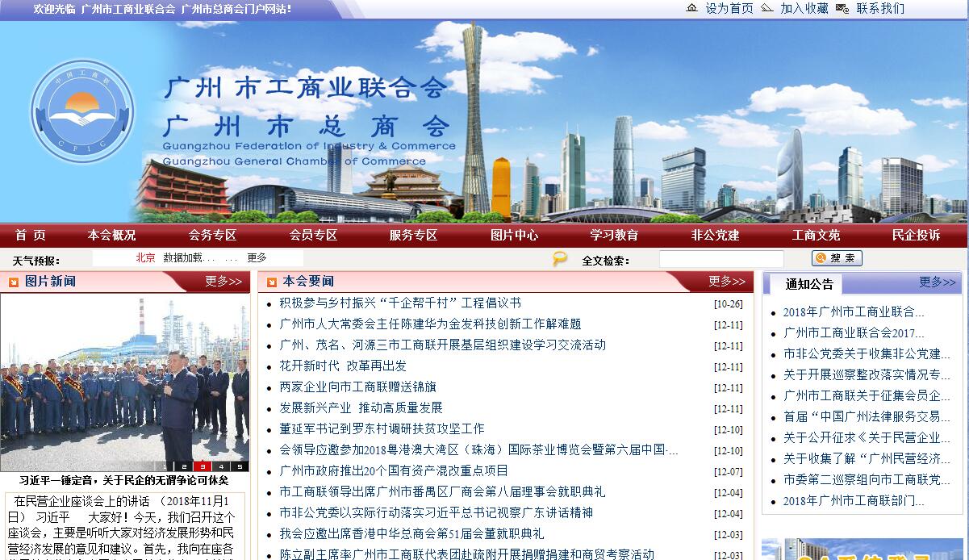Expand 更多>> in 通知公告 panel
969x560 pixels.
[937, 282]
